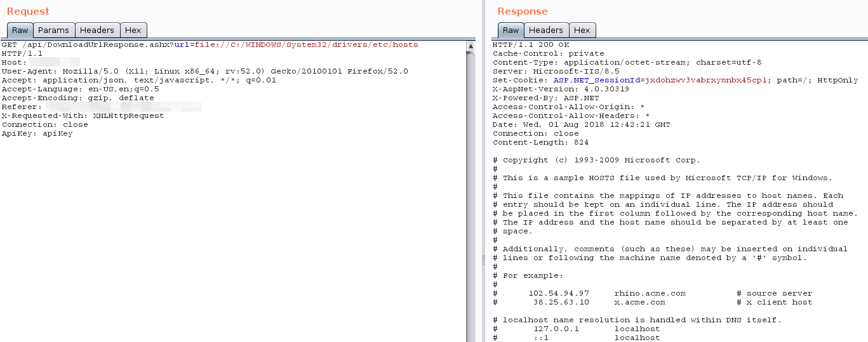
Task: Open the Response Hex tab
Action: [x=582, y=30]
